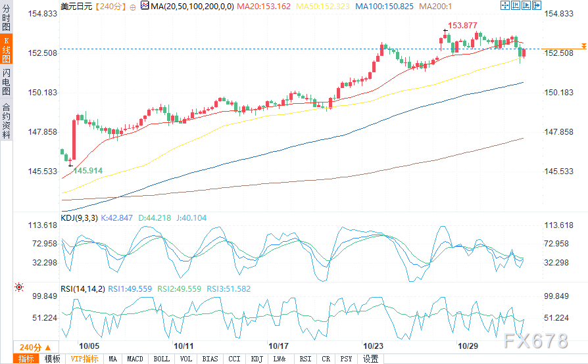Screen dimensions: 588x364
Task: Click the RSI(14,14,2) panel label
Action: pos(83,289)
